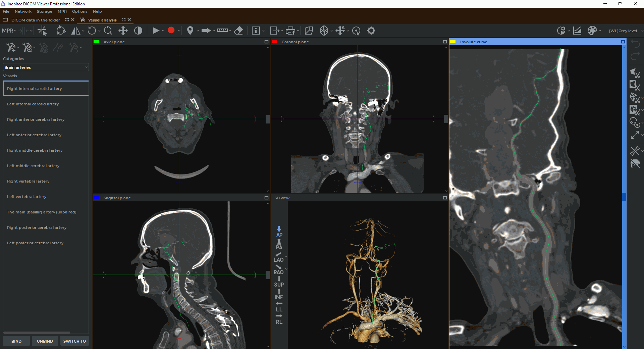Viewport: 644px width, 349px height.
Task: Select the zoom magnifier tool
Action: (x=108, y=31)
